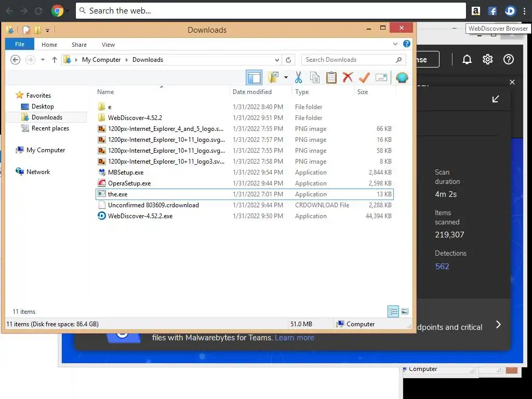Expand address bar history dropdown
This screenshot has width=532, height=399.
point(277,60)
